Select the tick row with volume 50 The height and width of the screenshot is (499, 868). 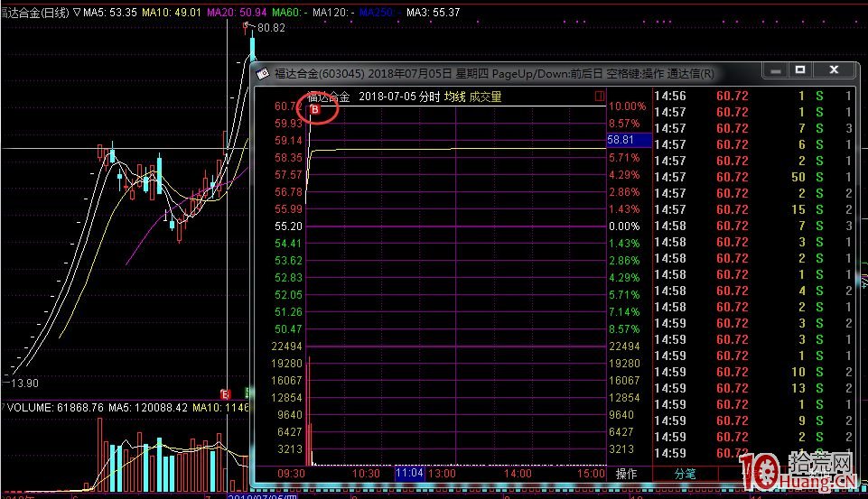pos(754,177)
